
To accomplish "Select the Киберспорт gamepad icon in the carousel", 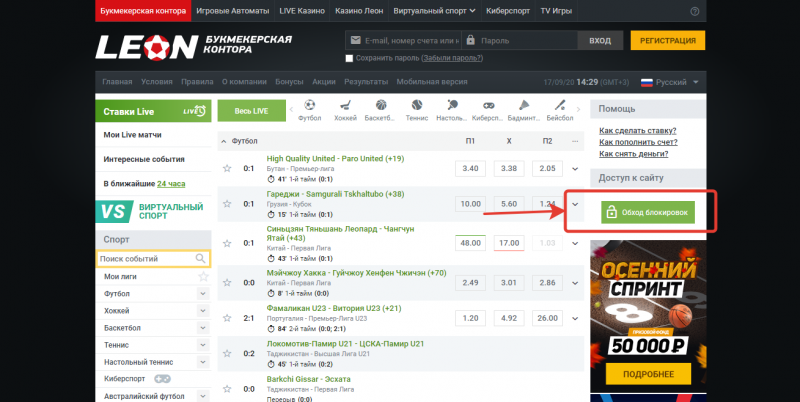I will click(488, 105).
